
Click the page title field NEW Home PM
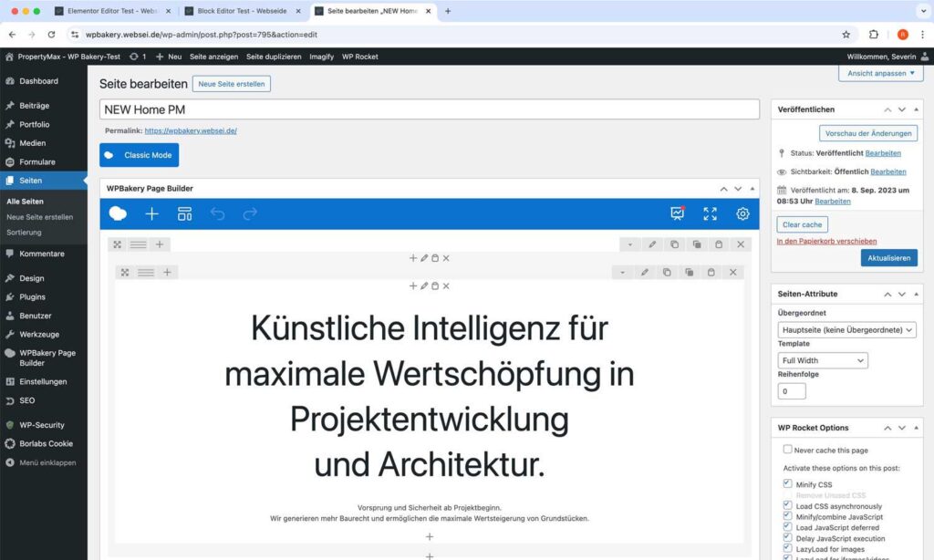point(429,109)
